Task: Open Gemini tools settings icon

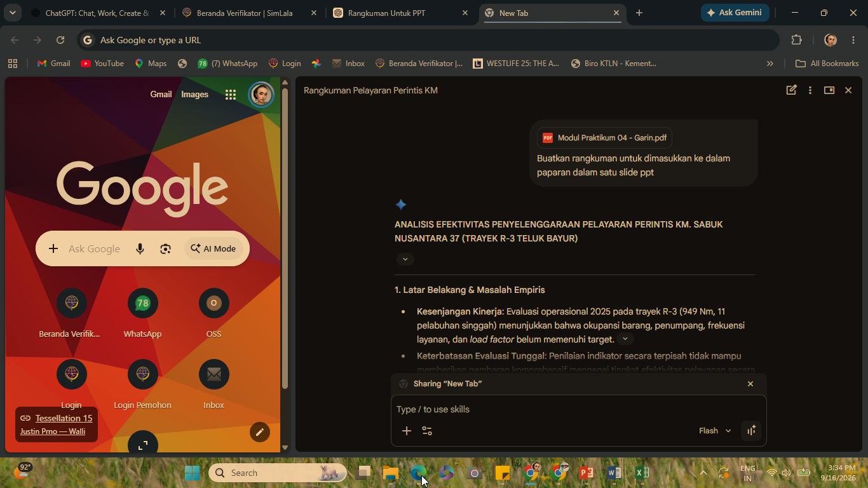Action: 427,431
